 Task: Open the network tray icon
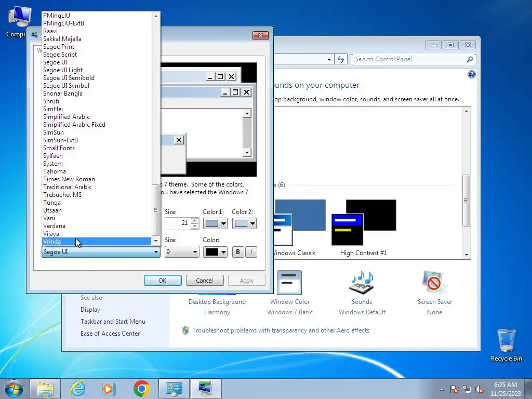467,389
